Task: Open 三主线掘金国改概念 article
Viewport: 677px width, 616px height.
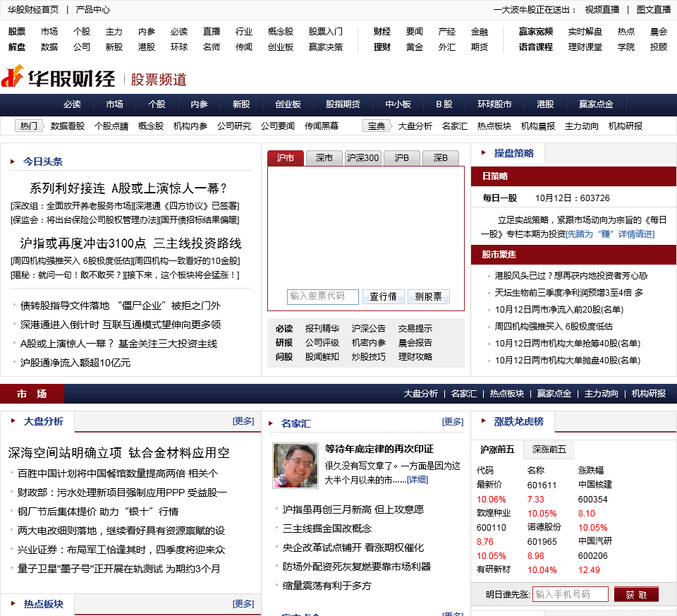Action: tap(327, 529)
